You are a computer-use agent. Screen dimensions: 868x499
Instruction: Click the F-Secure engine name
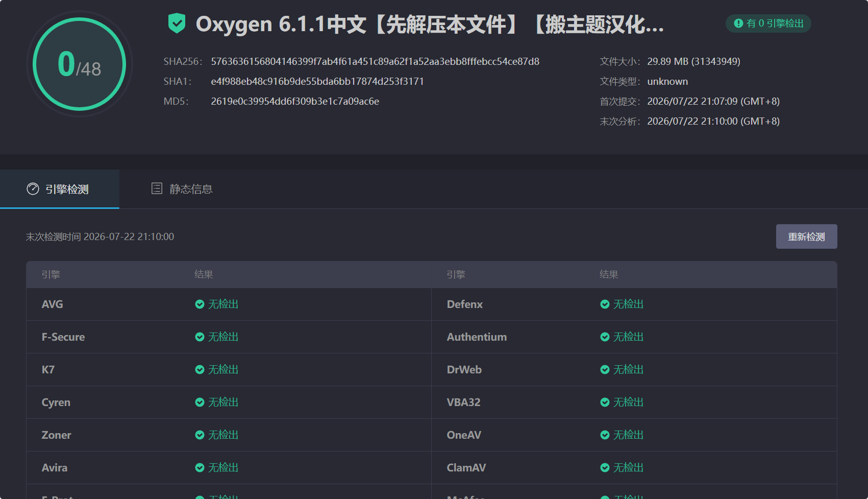tap(63, 337)
